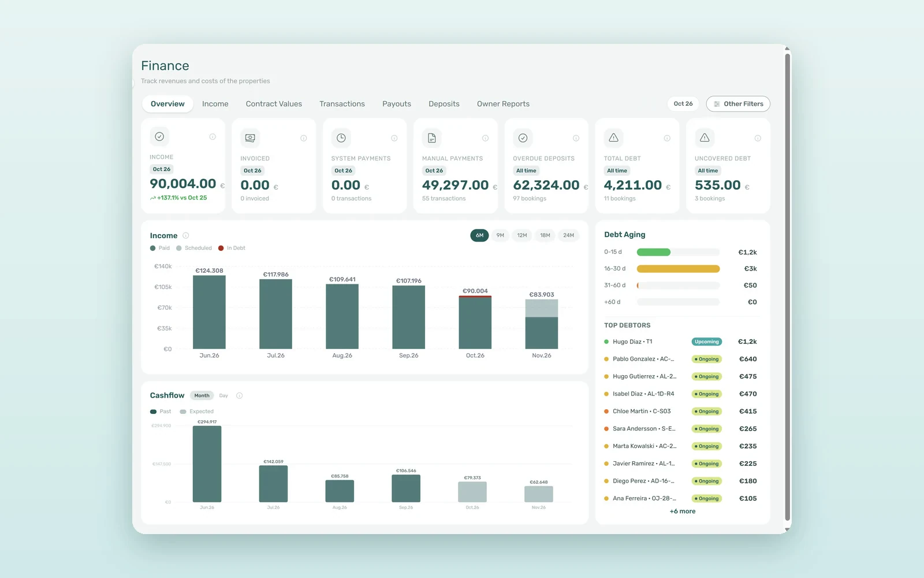Click the System Payments clock icon
Screen dimensions: 924x578
341,138
